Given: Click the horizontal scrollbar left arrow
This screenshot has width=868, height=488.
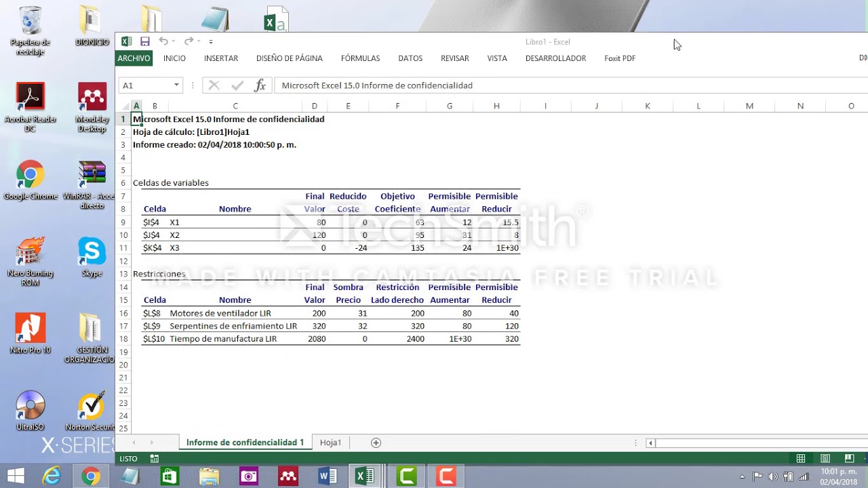Looking at the screenshot, I should click(x=650, y=443).
